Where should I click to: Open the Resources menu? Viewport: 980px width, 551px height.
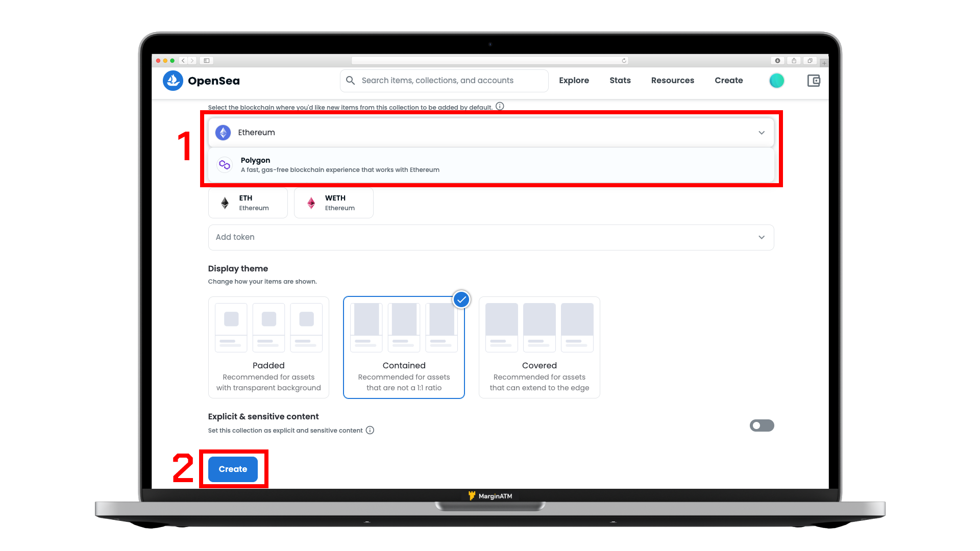[673, 81]
